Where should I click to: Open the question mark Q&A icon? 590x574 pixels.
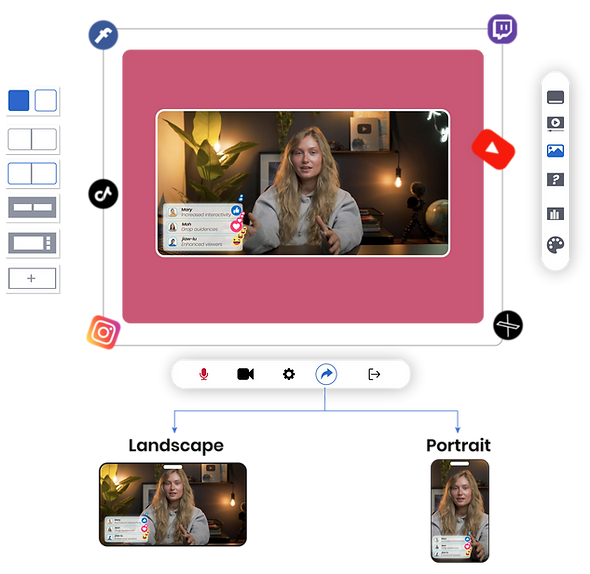(555, 179)
